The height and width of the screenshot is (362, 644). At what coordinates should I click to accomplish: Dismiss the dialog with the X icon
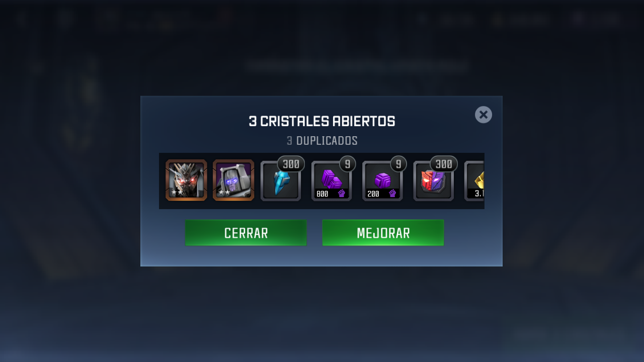(x=484, y=115)
